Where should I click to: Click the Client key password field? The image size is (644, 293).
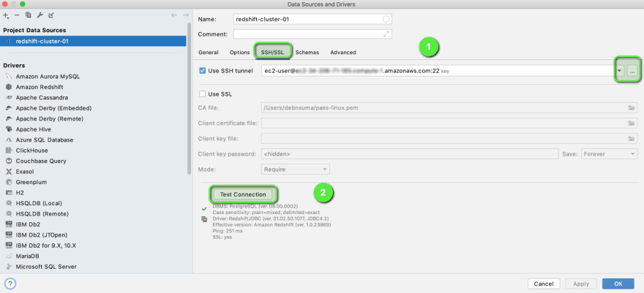pos(410,154)
